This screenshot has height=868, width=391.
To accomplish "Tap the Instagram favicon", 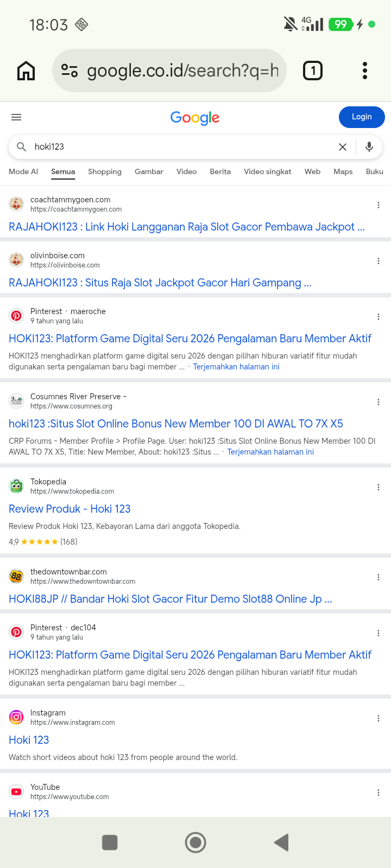I will 16,717.
